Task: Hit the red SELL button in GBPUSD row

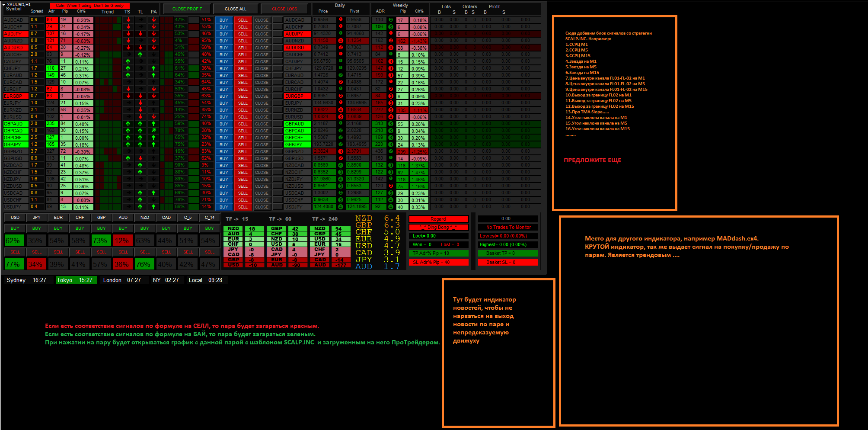Action: pyautogui.click(x=243, y=158)
